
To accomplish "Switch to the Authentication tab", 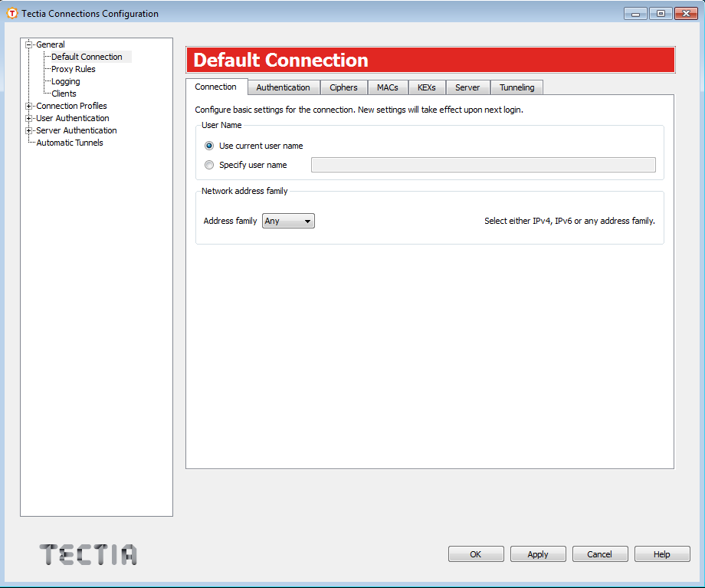I will click(283, 87).
